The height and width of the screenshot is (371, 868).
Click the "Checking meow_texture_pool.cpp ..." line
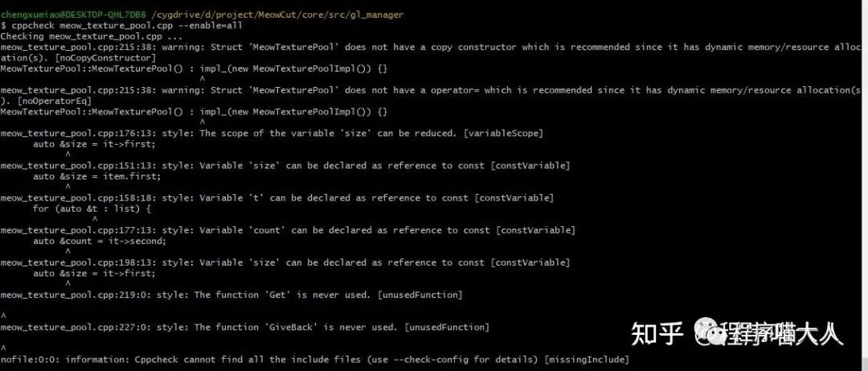[x=92, y=36]
